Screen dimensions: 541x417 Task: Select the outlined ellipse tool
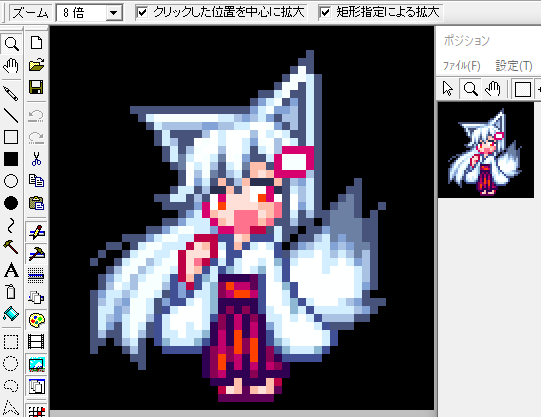pos(11,181)
